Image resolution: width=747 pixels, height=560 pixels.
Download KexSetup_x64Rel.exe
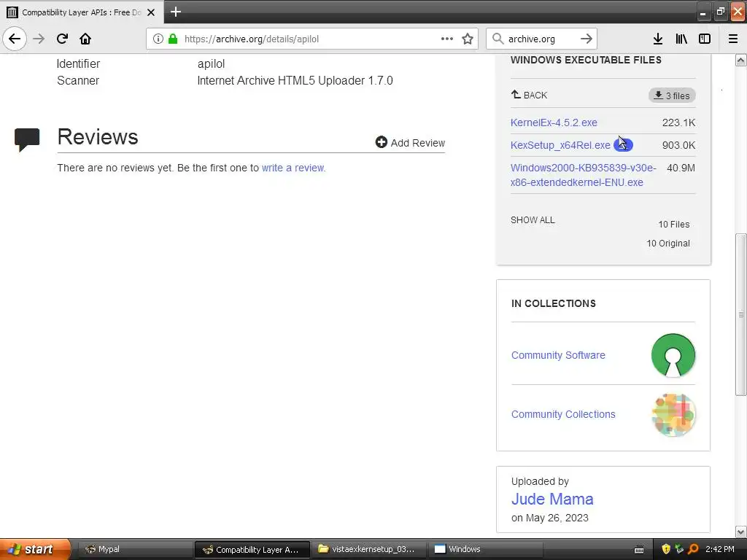pos(560,145)
